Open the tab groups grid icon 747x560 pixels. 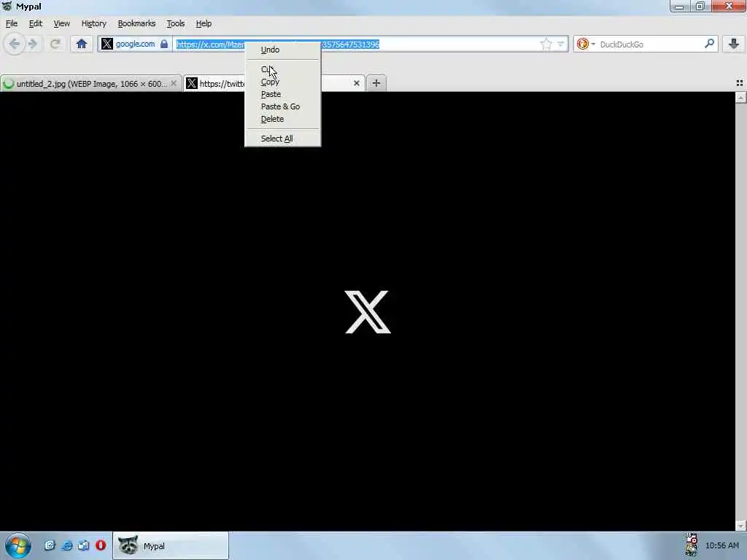click(740, 83)
